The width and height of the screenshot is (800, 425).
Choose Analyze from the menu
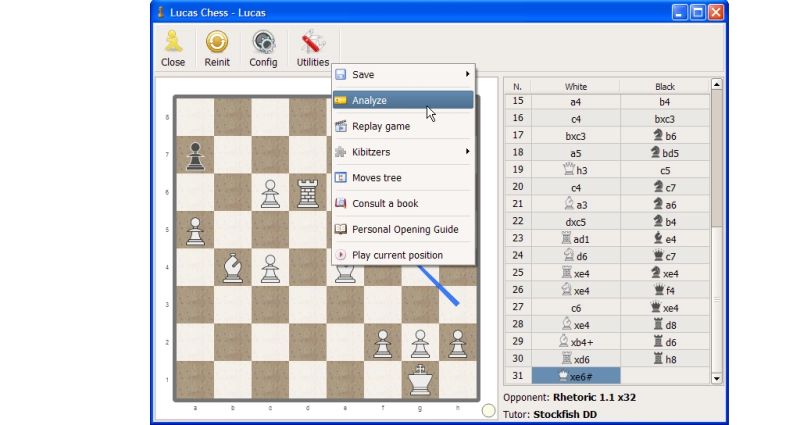point(403,100)
